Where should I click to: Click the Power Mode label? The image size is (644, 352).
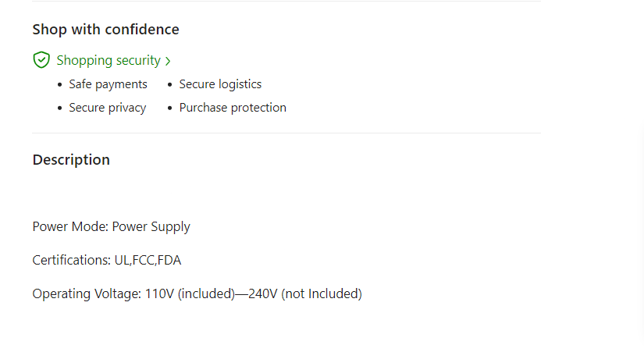point(70,227)
